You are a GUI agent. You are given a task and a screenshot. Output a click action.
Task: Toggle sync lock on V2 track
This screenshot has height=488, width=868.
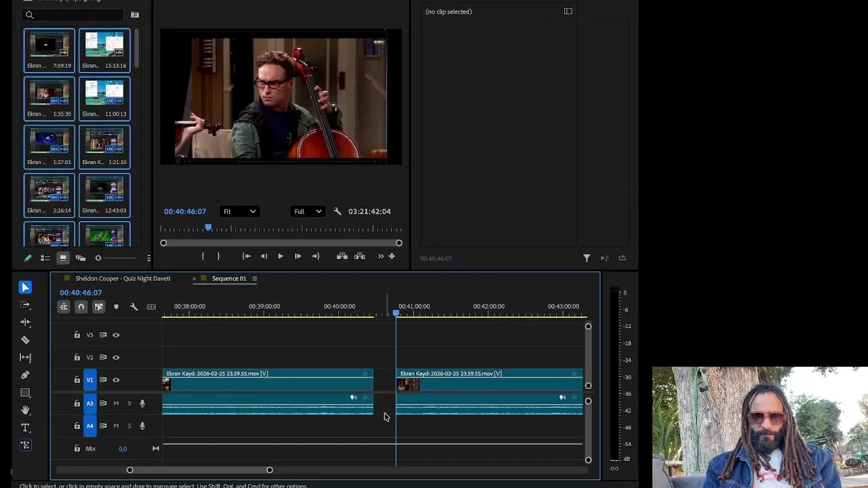pyautogui.click(x=103, y=357)
